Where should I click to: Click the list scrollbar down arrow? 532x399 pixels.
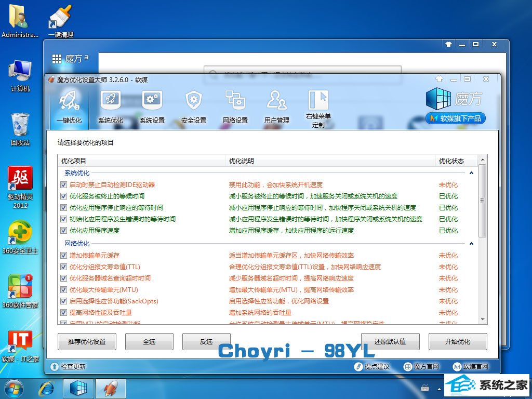tap(482, 320)
